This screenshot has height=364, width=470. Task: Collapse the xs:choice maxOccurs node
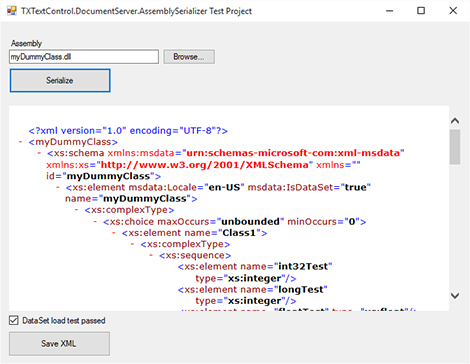[x=95, y=221]
